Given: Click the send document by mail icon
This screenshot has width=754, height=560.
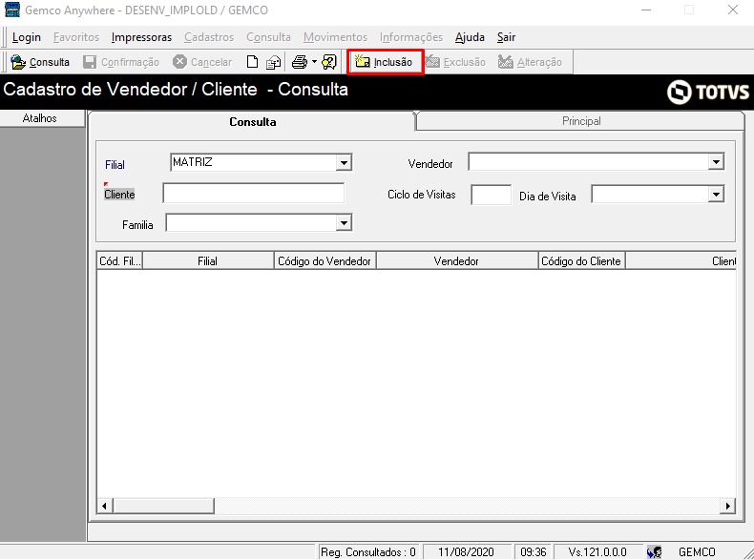Looking at the screenshot, I should pos(273,62).
